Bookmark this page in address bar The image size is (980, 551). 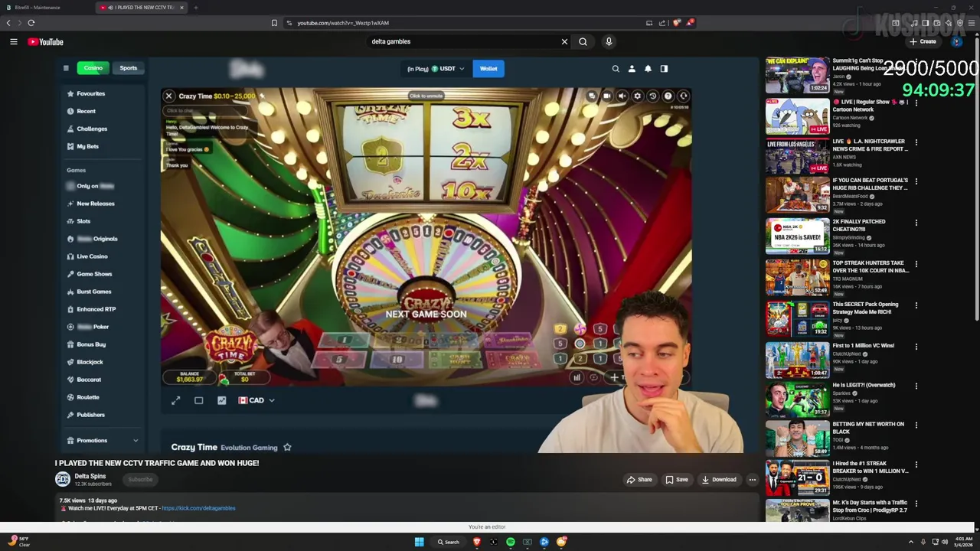pos(274,23)
